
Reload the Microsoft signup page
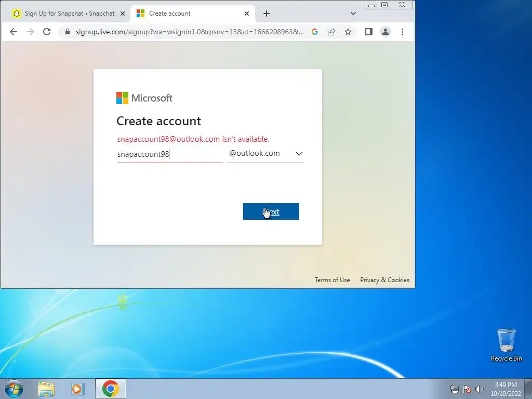tap(47, 32)
